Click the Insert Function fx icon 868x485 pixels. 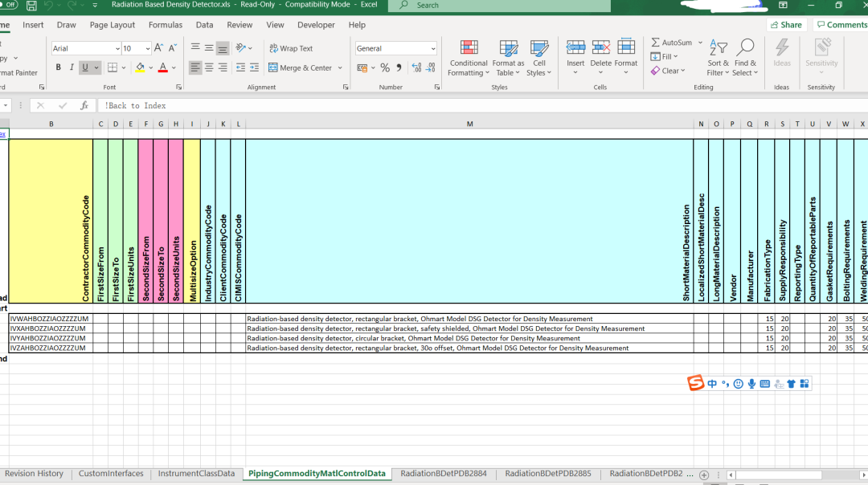(84, 105)
